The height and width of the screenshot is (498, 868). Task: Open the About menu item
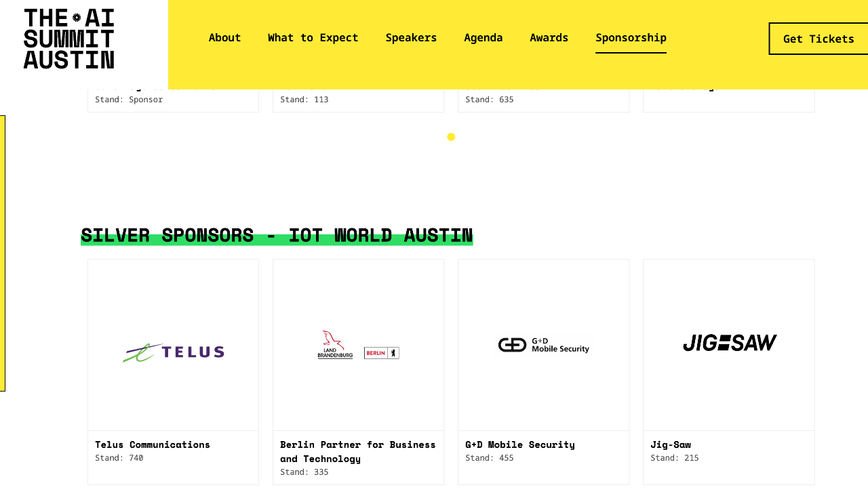[224, 38]
